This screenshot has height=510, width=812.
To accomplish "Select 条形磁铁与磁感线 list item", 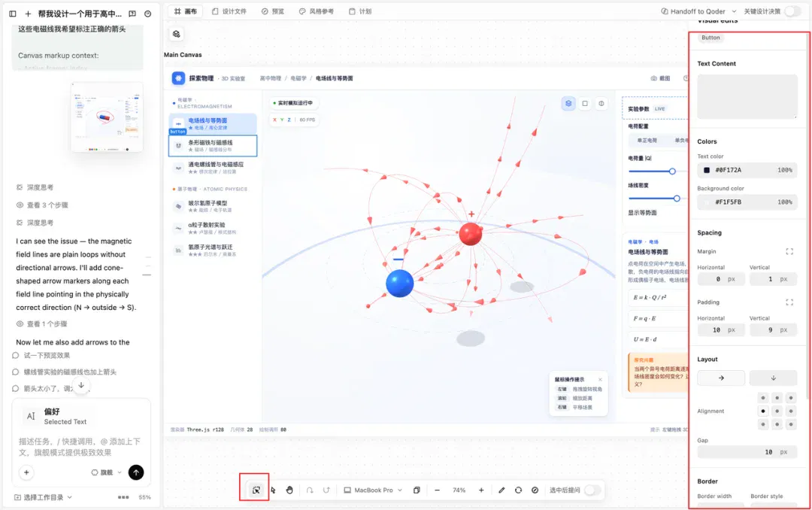I will click(x=213, y=146).
